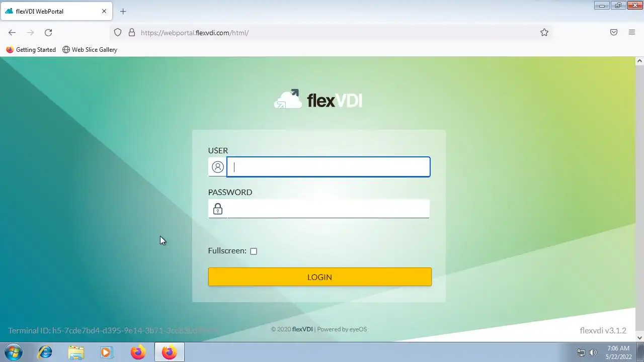Image resolution: width=644 pixels, height=362 pixels.
Task: Click the Powered by eyeOS text
Action: click(x=342, y=329)
